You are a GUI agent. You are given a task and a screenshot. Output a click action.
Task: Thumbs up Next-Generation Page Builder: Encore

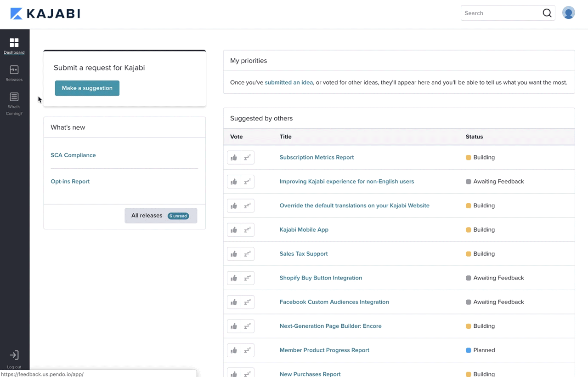[x=234, y=326]
